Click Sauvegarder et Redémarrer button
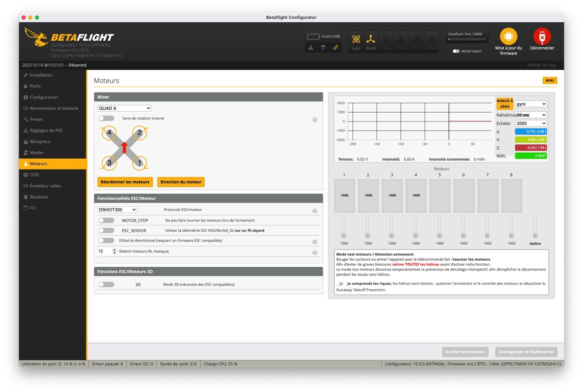The width and height of the screenshot is (583, 392). [526, 352]
